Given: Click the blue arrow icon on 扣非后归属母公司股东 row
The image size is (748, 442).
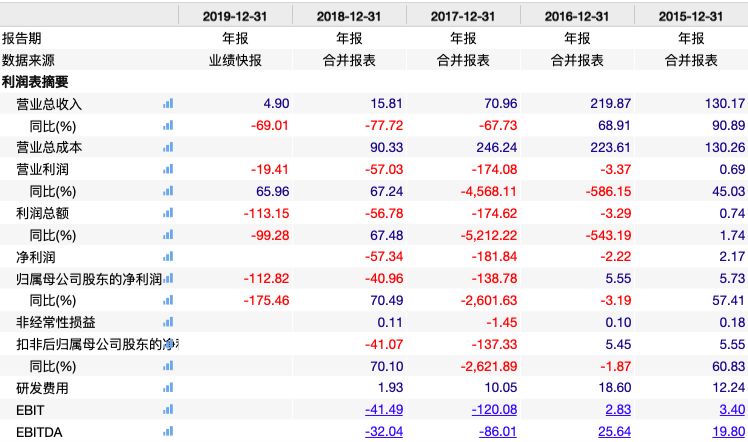Looking at the screenshot, I should tap(170, 345).
